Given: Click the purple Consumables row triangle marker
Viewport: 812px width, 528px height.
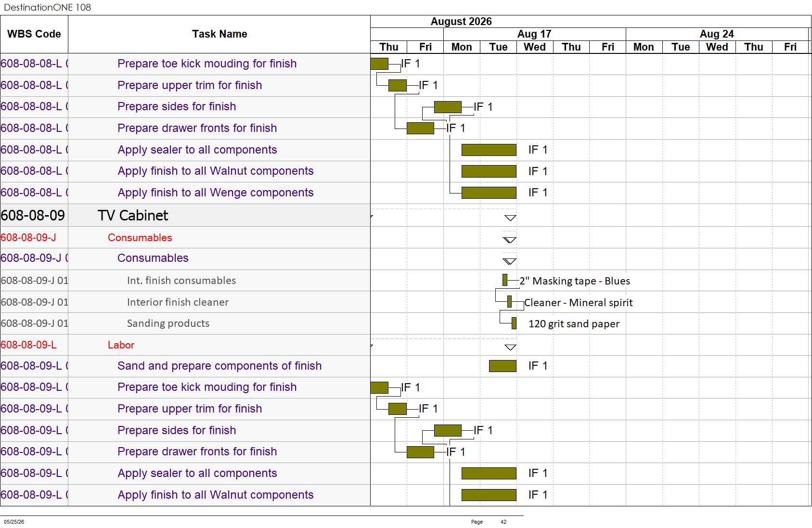Looking at the screenshot, I should tap(509, 261).
